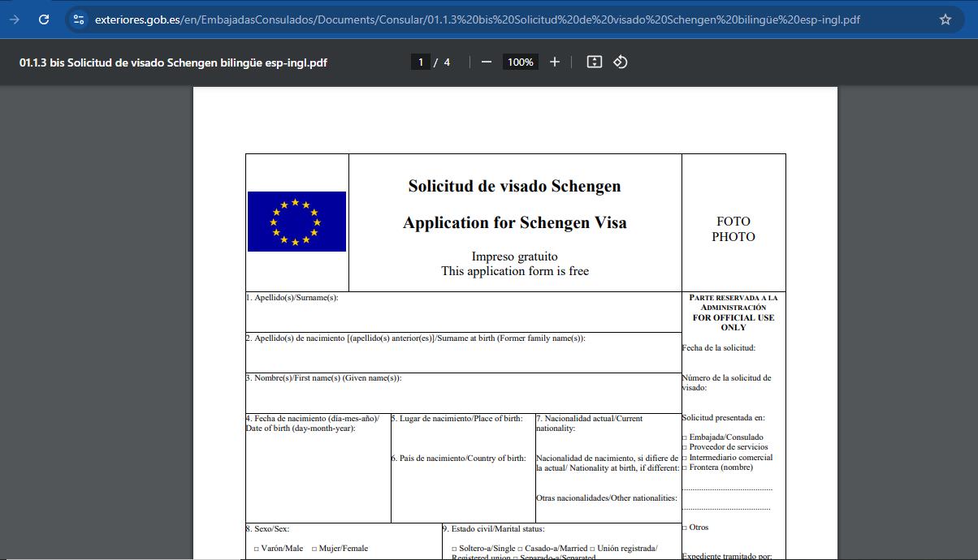Click the PDF file name title
This screenshot has width=978, height=560.
[173, 62]
